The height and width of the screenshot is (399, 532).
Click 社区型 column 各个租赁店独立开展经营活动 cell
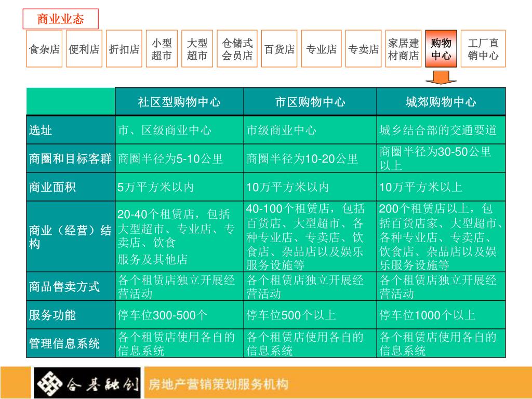pyautogui.click(x=179, y=286)
